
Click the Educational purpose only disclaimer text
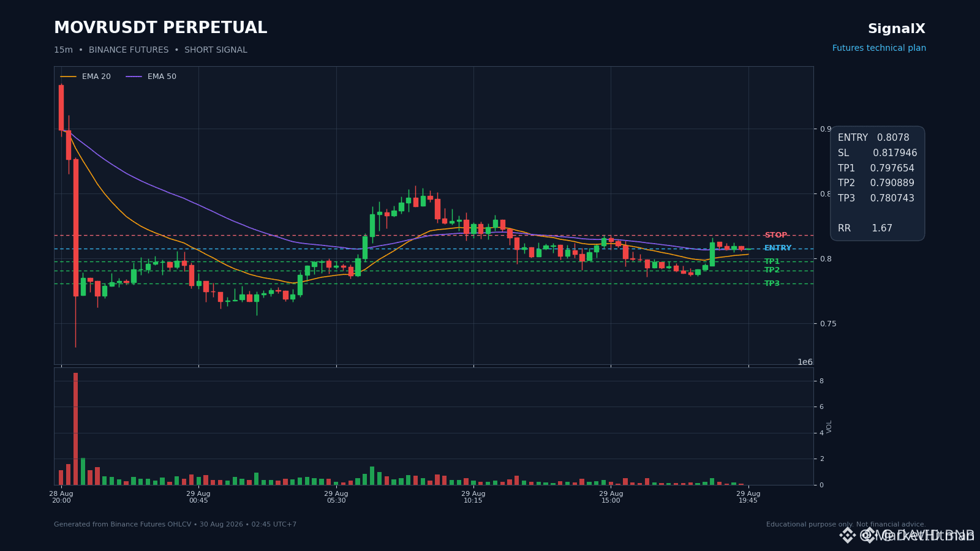click(x=846, y=525)
